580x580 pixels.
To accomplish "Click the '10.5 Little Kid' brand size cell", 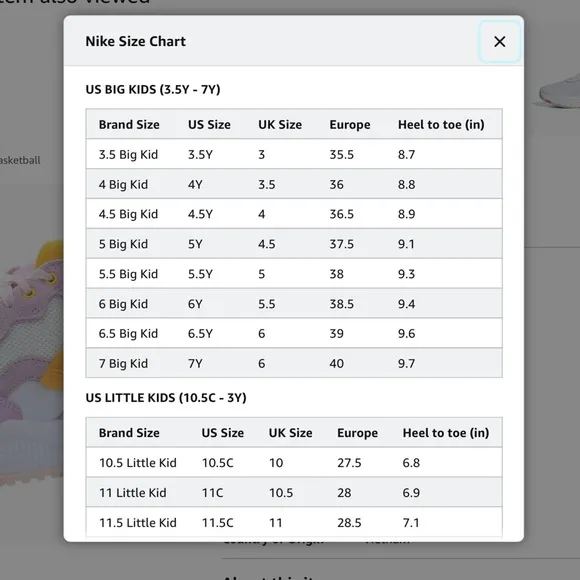I will tap(138, 462).
